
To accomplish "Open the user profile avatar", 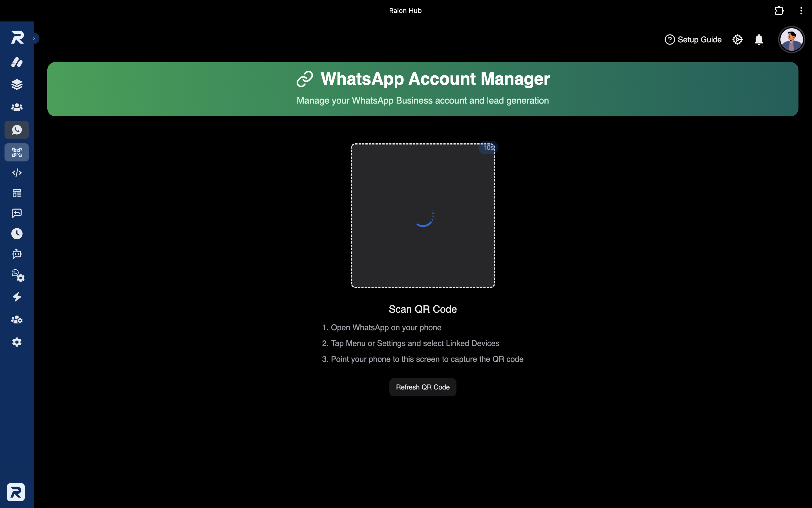I will click(x=791, y=40).
